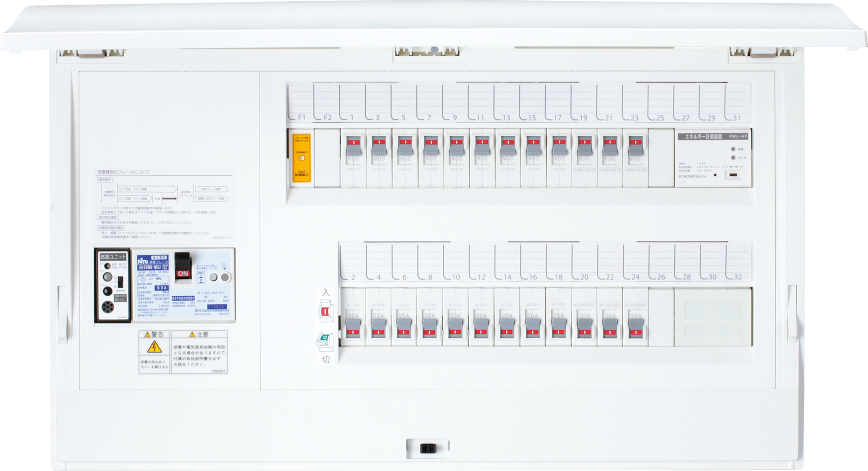Toggle the breaker under circuit label 5
Viewport: 868px width, 471px height.
(405, 146)
